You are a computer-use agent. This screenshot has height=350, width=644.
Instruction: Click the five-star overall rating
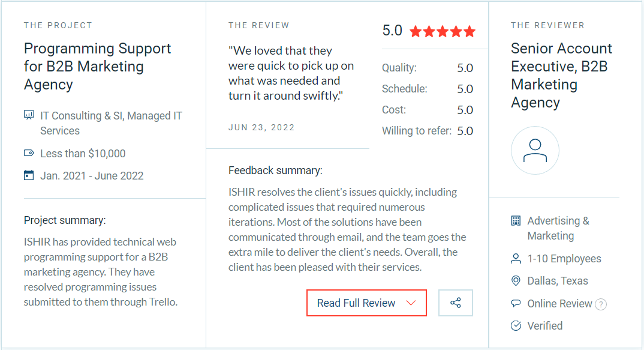[443, 31]
